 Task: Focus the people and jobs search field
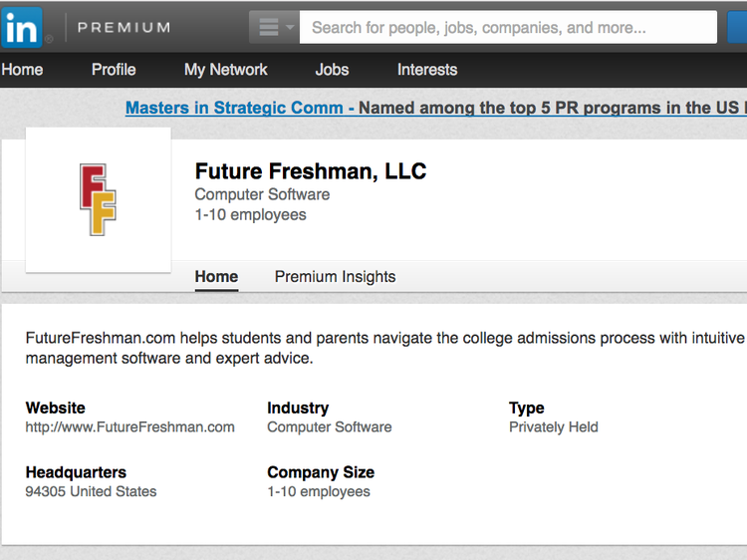pos(508,28)
